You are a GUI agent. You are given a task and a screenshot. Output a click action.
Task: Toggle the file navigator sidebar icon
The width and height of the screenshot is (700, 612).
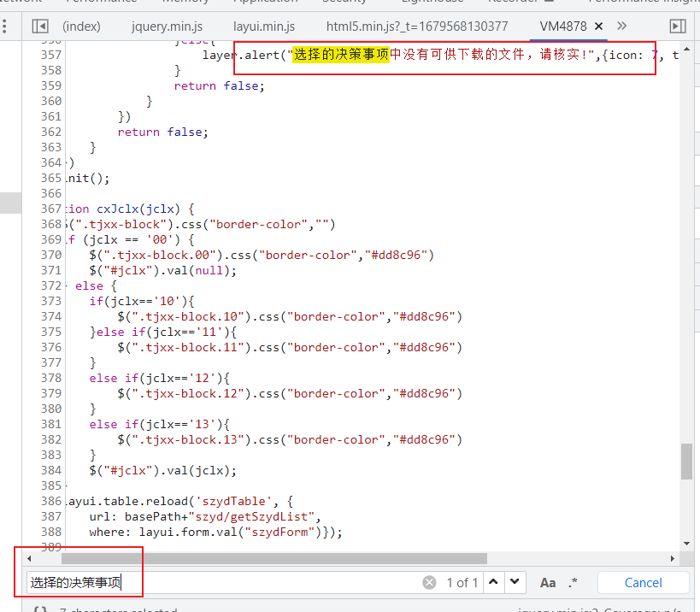click(41, 26)
